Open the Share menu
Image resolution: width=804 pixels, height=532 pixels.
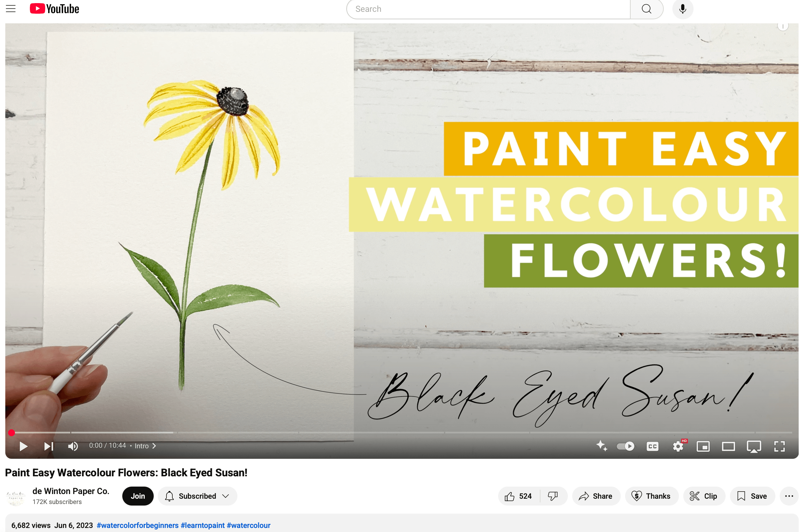click(596, 496)
